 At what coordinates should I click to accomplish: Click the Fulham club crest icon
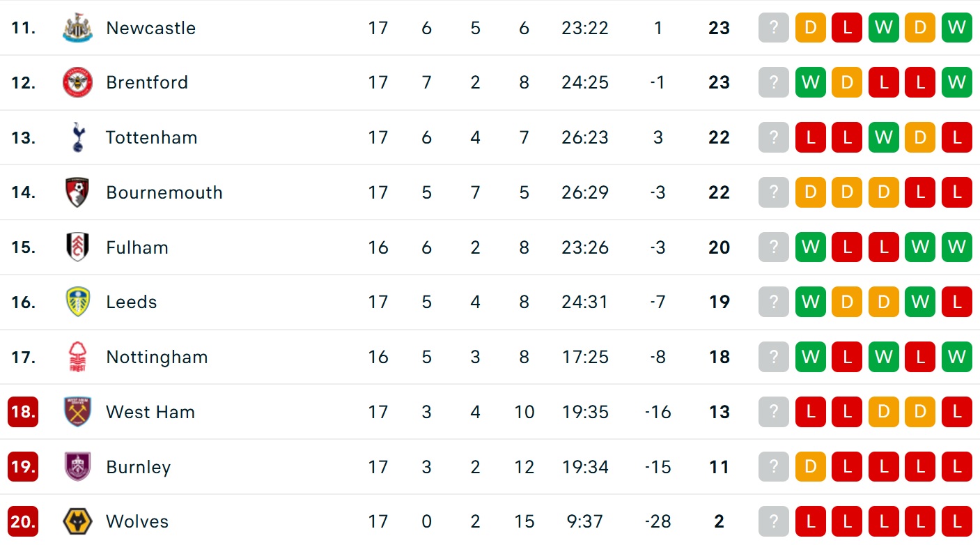[77, 247]
